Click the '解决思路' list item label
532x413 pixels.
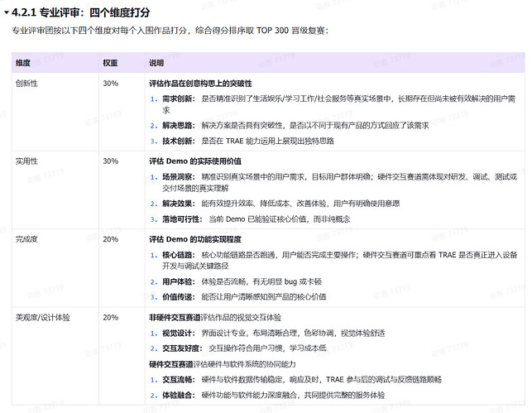pyautogui.click(x=179, y=126)
